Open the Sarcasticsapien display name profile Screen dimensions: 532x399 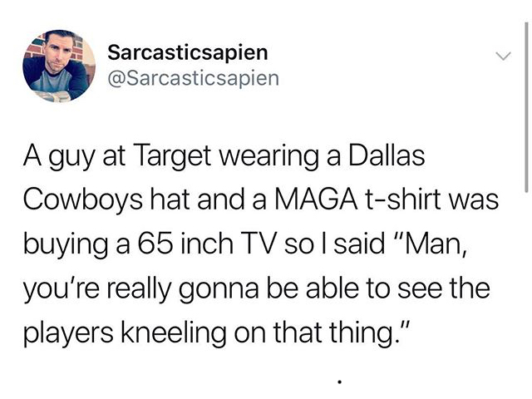tap(188, 53)
